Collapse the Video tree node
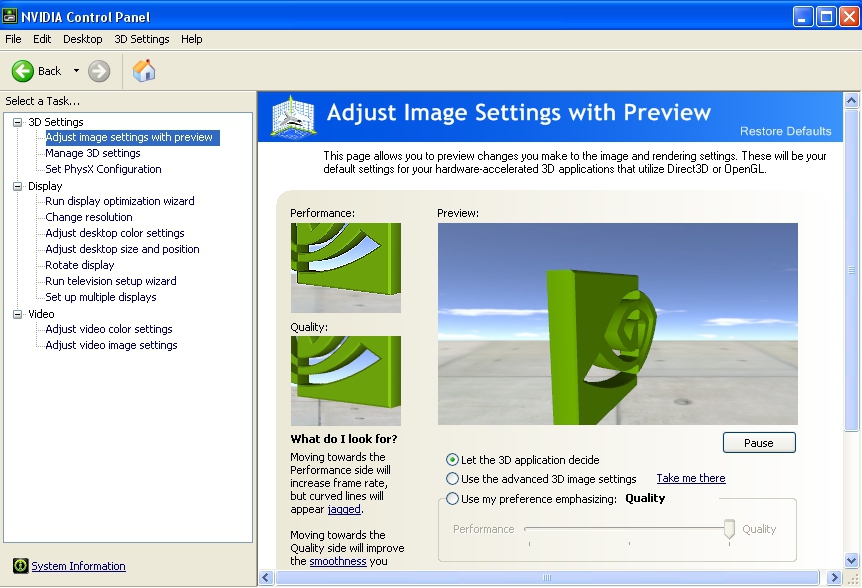This screenshot has height=588, width=862. pyautogui.click(x=18, y=314)
